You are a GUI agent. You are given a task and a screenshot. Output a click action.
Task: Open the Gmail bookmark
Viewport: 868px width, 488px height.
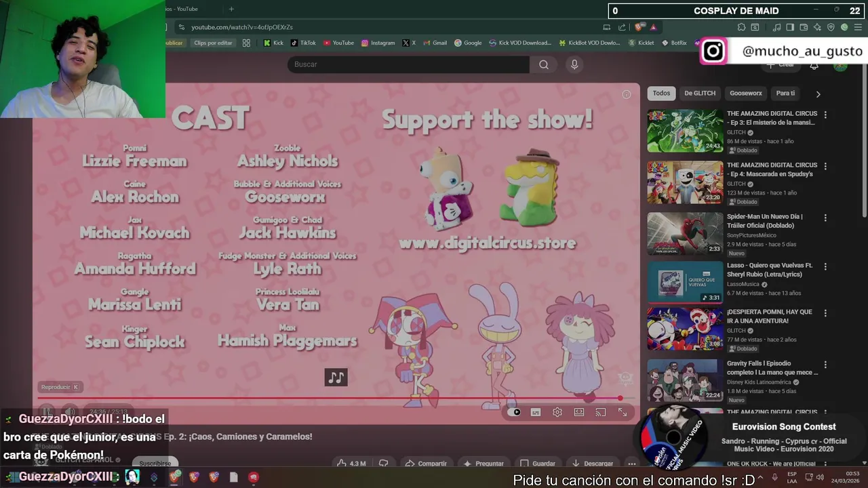[x=435, y=43]
